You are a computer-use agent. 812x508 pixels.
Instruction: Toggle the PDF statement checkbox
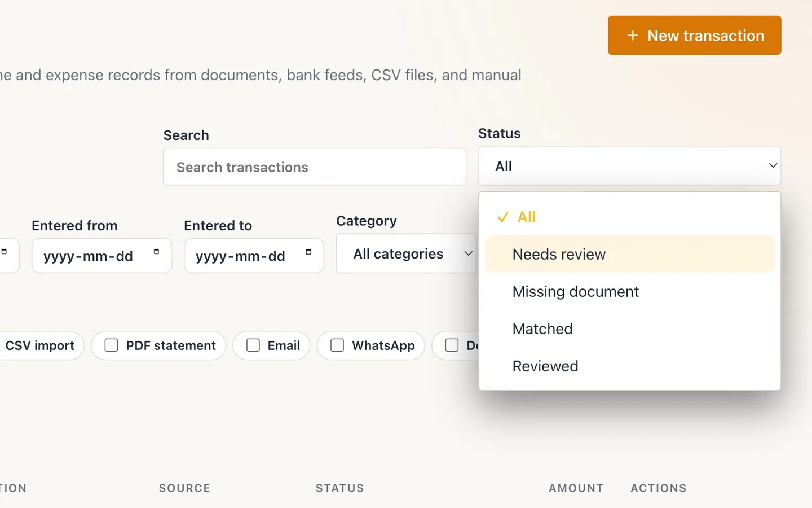pos(112,345)
